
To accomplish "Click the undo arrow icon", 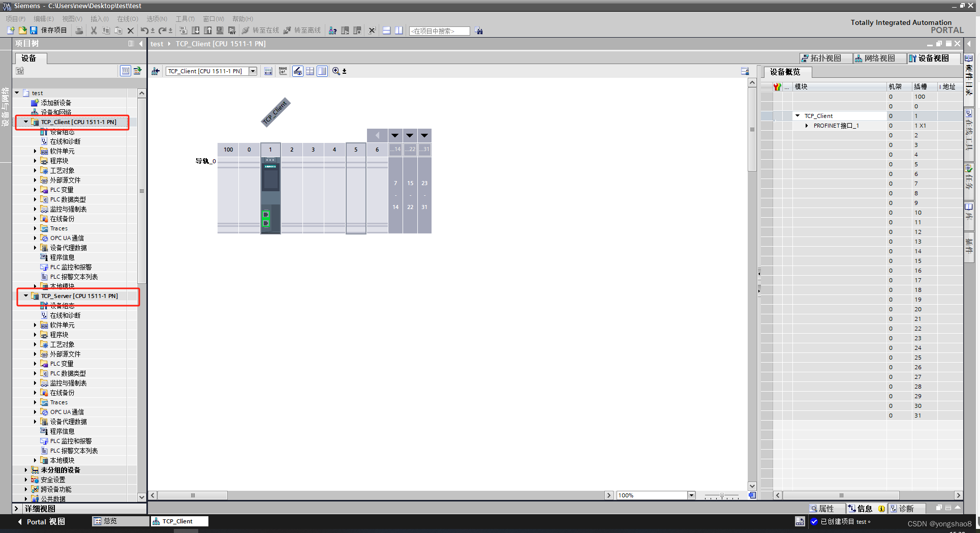I will [x=144, y=31].
